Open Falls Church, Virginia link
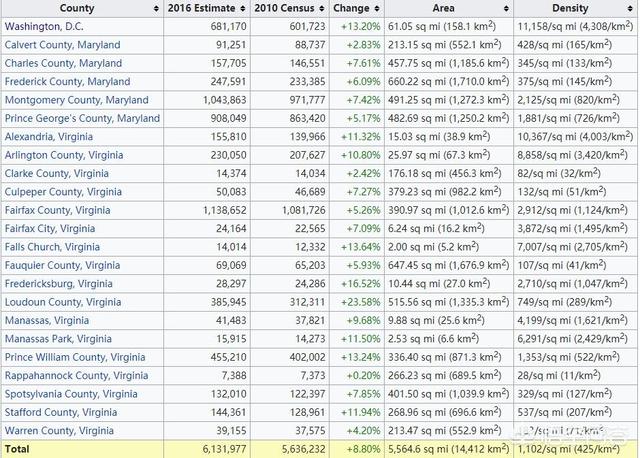The height and width of the screenshot is (458, 640). point(52,247)
